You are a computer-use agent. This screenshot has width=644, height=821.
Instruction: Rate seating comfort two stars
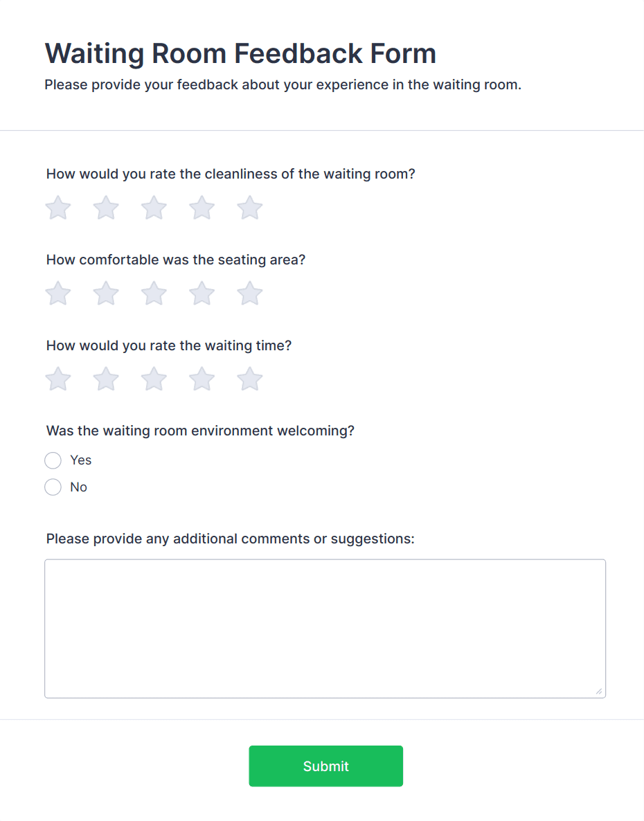click(106, 294)
